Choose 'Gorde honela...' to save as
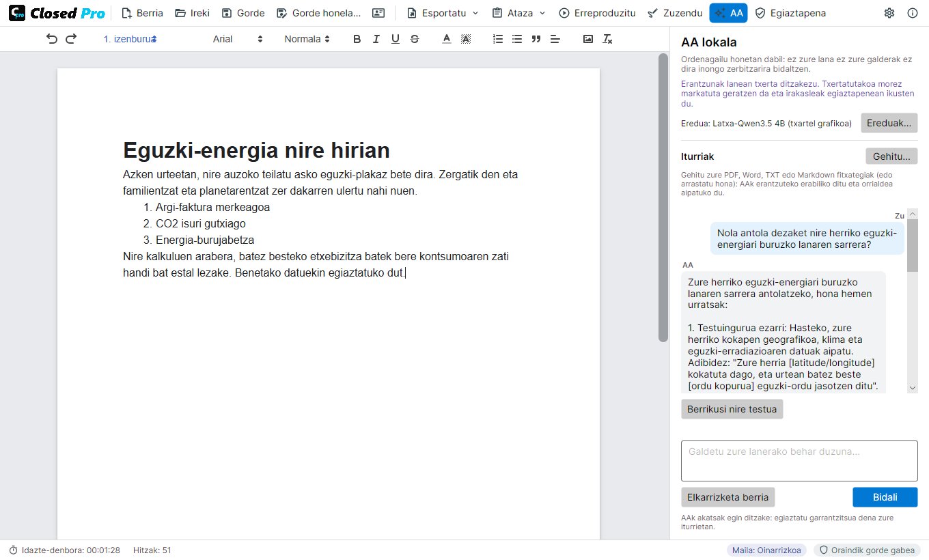This screenshot has height=560, width=929. pyautogui.click(x=318, y=13)
